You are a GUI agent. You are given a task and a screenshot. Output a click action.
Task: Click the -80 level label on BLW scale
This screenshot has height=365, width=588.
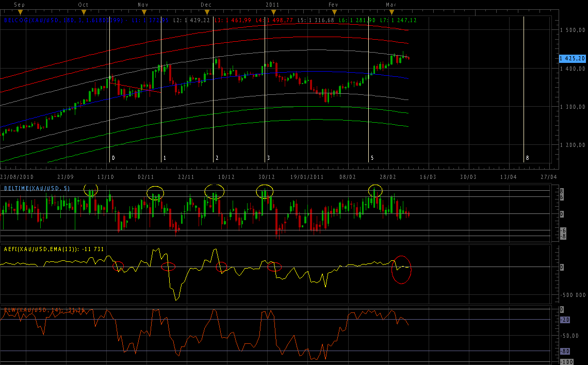pyautogui.click(x=565, y=352)
